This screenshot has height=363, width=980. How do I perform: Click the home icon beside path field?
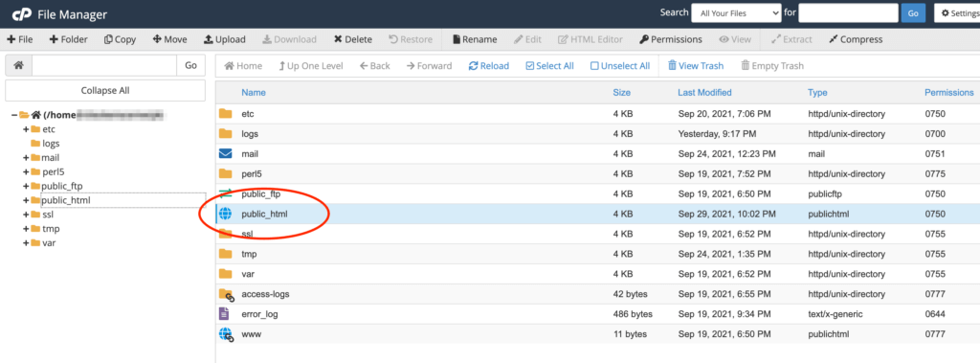tap(19, 65)
